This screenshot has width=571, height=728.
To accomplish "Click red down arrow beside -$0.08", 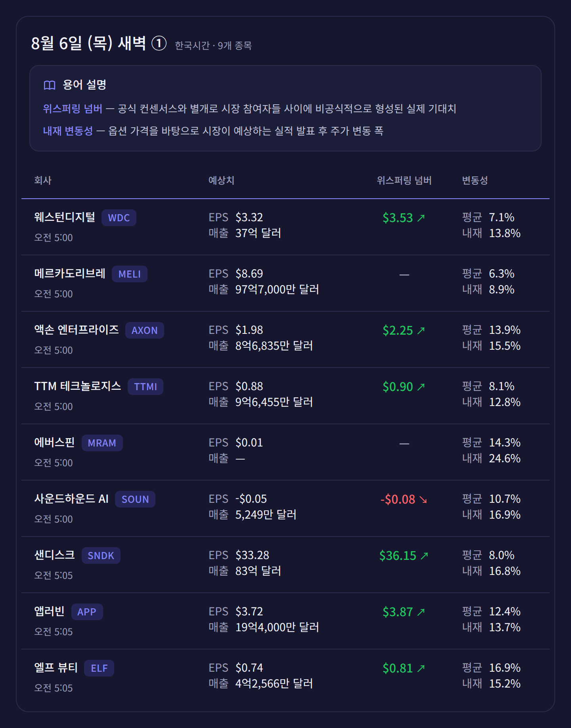I will pyautogui.click(x=423, y=499).
